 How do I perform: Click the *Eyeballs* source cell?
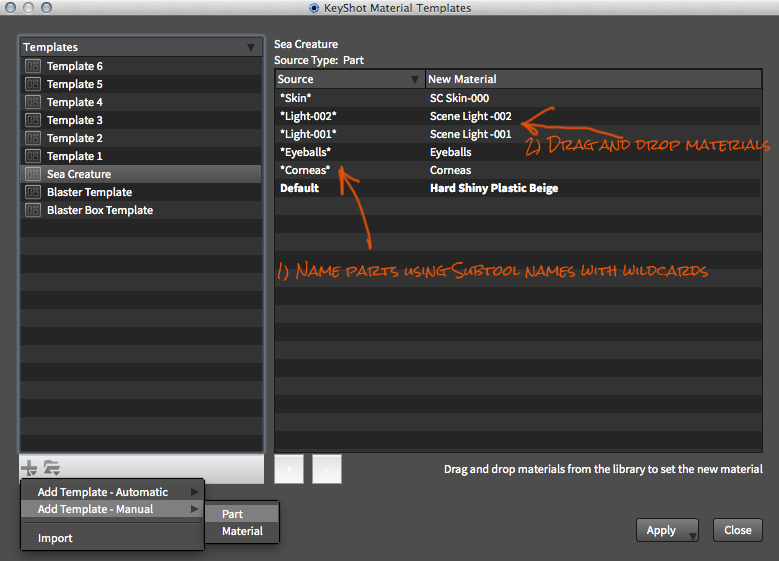point(306,152)
